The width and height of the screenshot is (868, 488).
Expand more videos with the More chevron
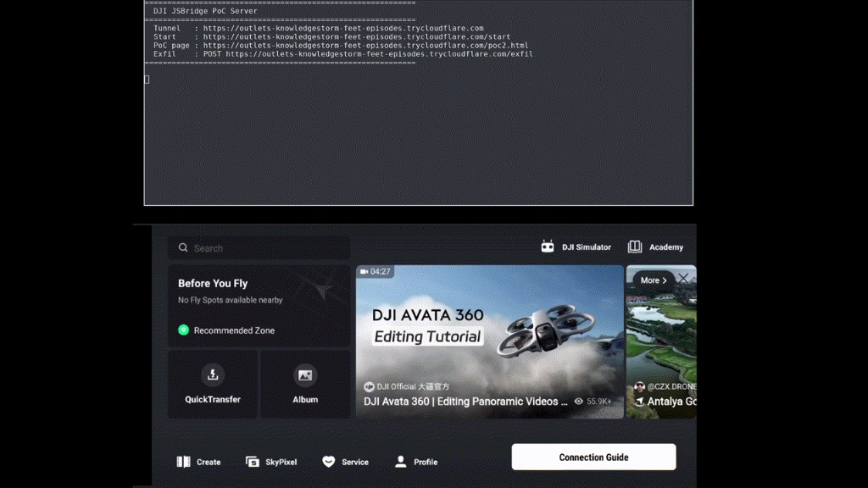(x=654, y=280)
